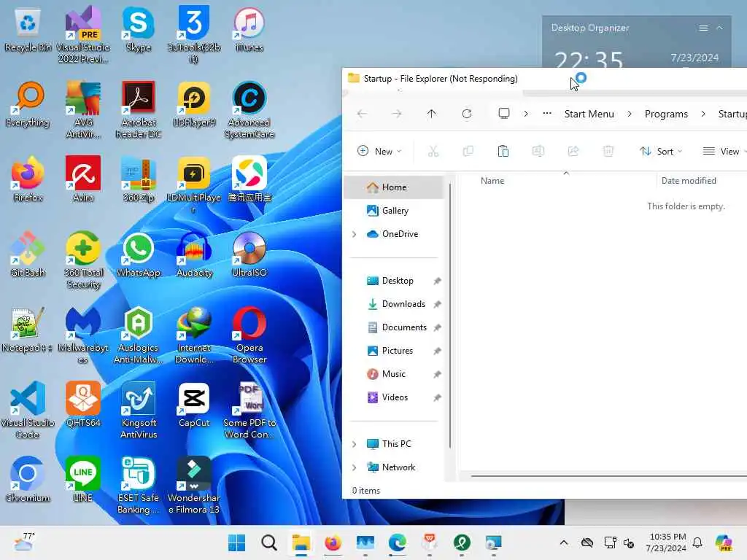Open the weather widget showing 77°
Viewport: 747px width, 560px height.
pos(24,542)
